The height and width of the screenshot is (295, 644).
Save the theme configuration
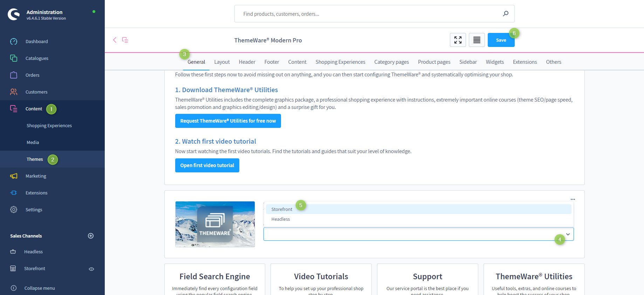pos(501,40)
